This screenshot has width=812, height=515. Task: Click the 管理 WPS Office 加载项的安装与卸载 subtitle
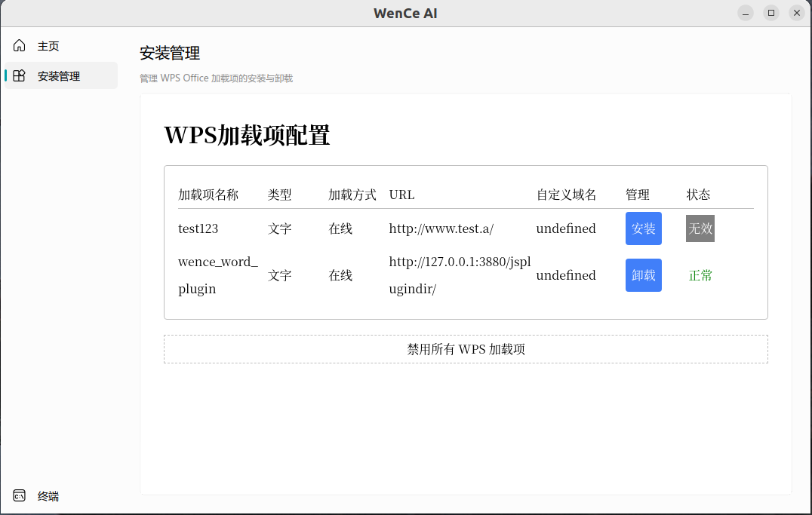[216, 78]
